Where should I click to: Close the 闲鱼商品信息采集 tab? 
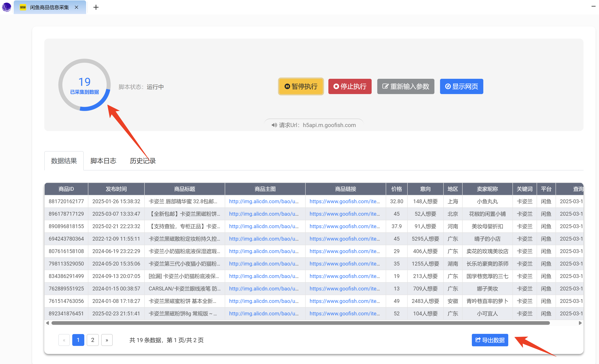76,7
